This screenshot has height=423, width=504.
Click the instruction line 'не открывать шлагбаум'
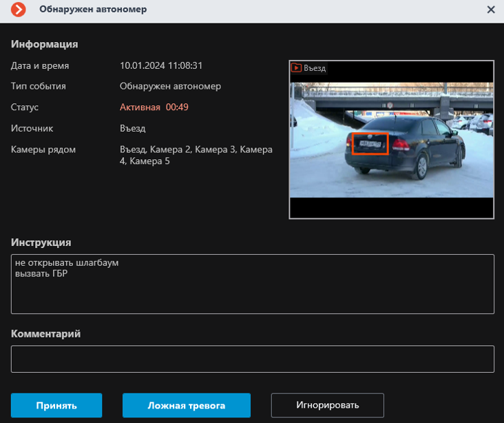[x=67, y=262]
